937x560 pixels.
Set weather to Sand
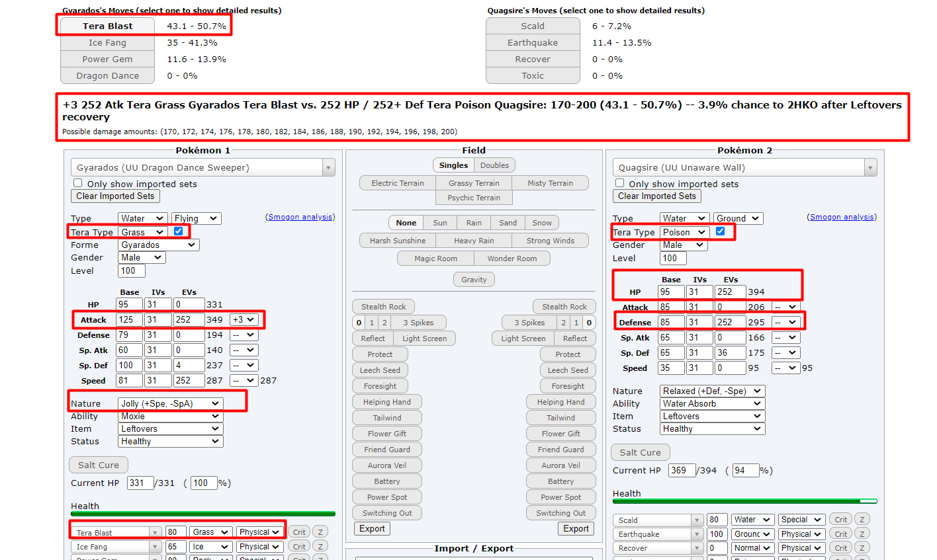(x=508, y=223)
